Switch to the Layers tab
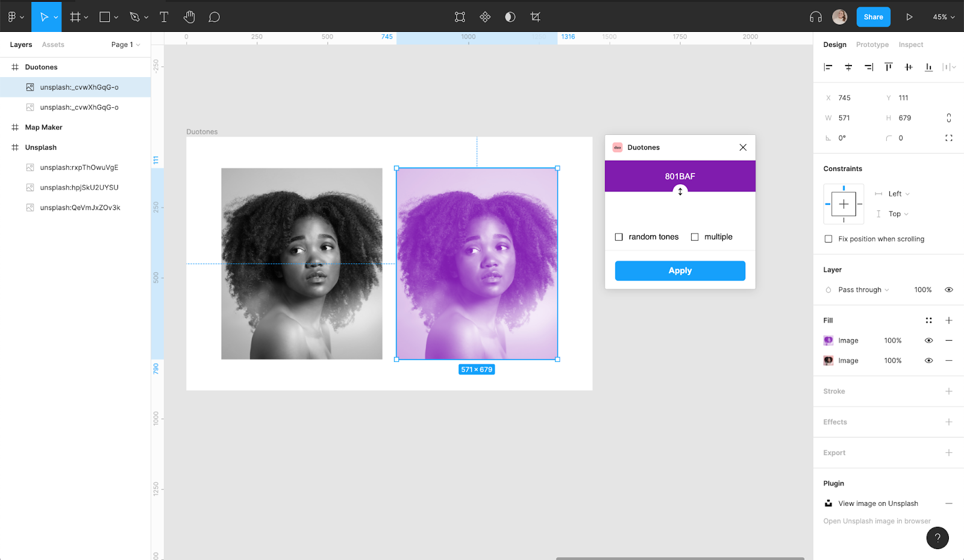 point(21,45)
